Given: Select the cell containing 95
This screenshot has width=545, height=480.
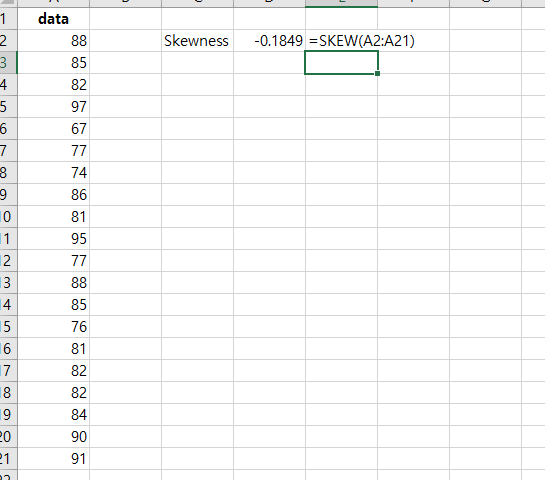Looking at the screenshot, I should tap(54, 239).
